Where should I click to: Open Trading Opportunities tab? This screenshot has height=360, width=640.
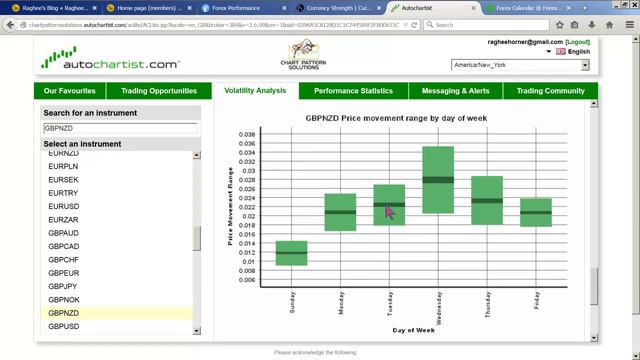pos(159,91)
